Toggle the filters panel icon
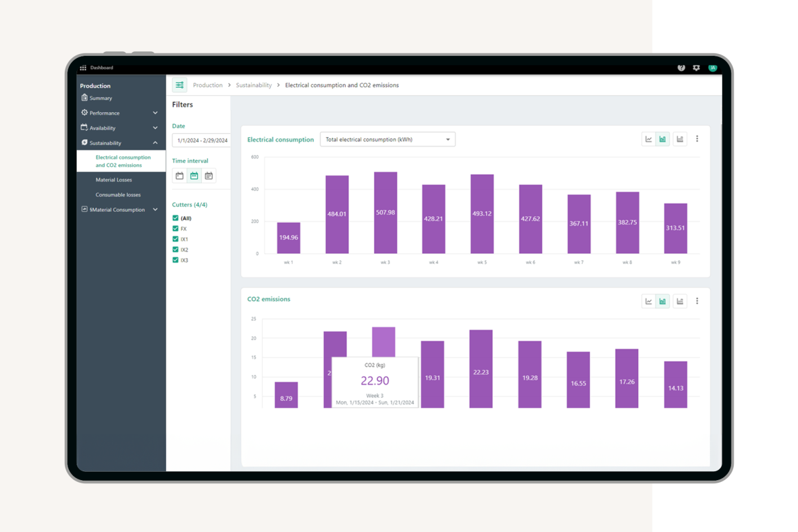Viewport: 798px width, 532px height. coord(179,85)
